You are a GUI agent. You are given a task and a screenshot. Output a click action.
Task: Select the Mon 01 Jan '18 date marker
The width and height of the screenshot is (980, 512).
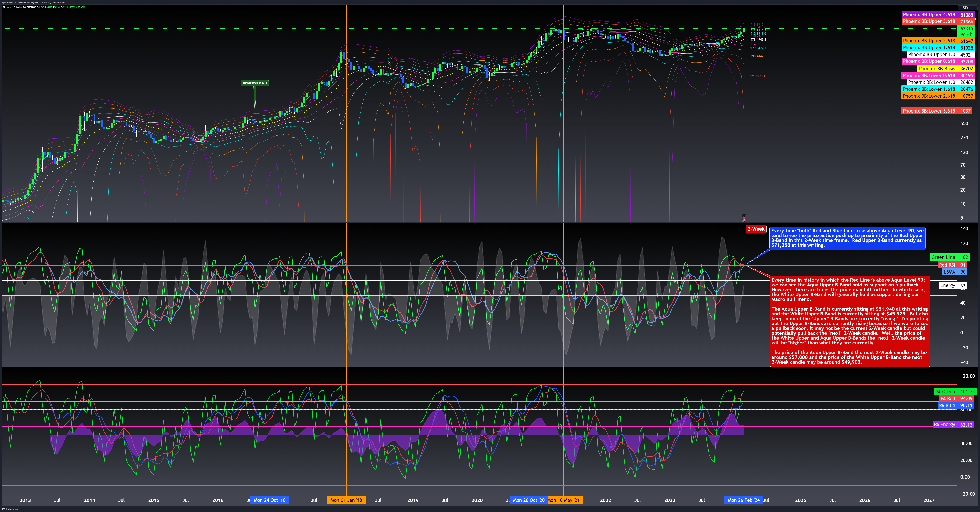click(x=346, y=500)
